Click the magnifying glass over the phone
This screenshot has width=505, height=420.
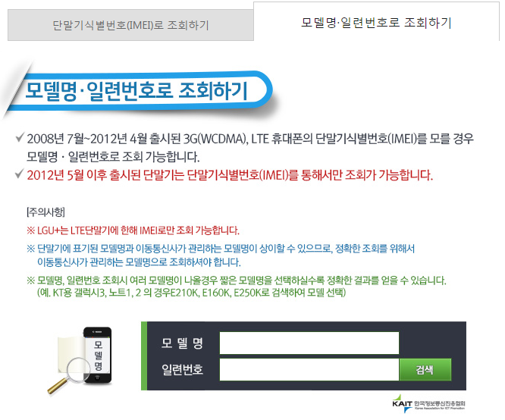click(71, 376)
